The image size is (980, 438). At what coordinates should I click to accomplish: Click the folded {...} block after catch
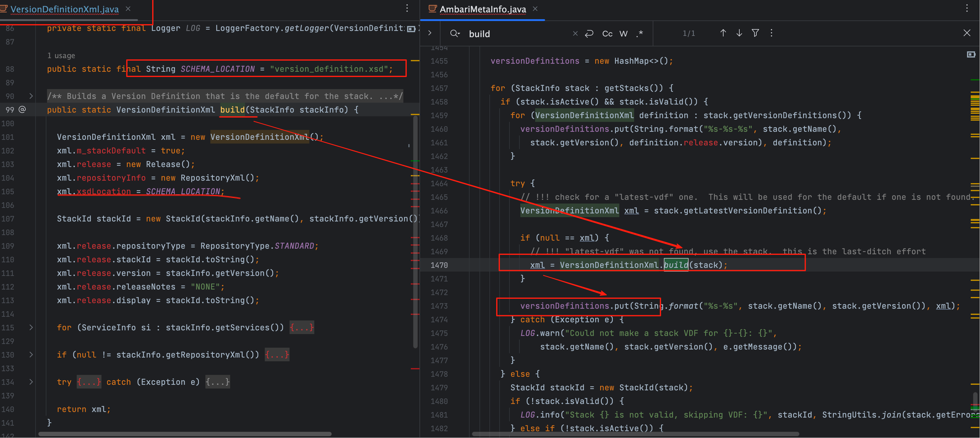pyautogui.click(x=217, y=382)
